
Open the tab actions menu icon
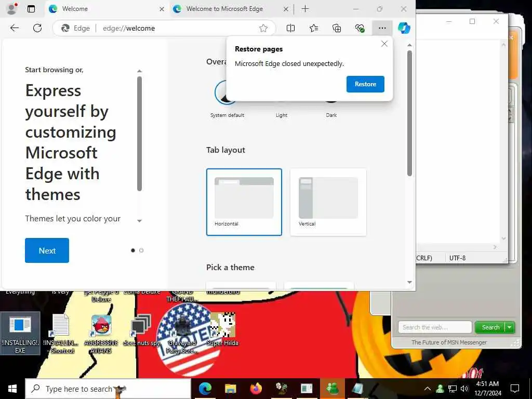[x=31, y=9]
